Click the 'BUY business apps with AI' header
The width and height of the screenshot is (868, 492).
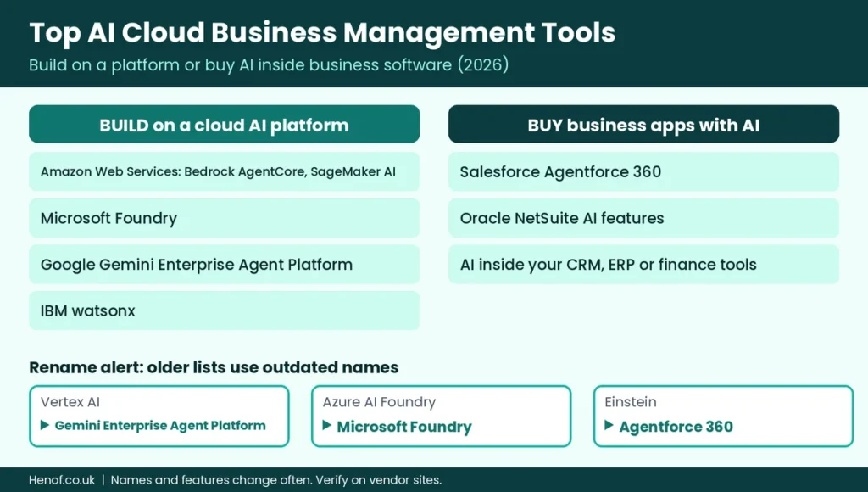tap(644, 124)
